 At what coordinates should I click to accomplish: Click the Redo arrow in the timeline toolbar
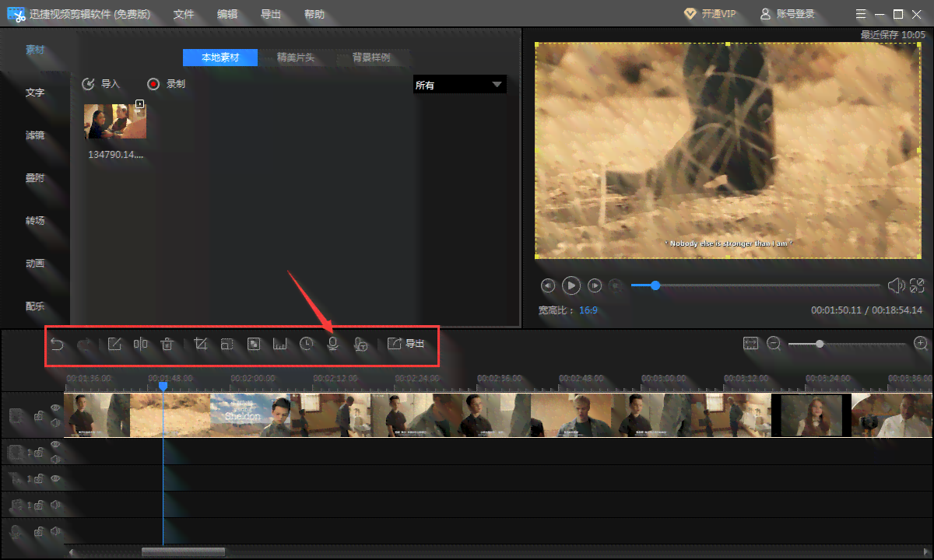point(84,344)
